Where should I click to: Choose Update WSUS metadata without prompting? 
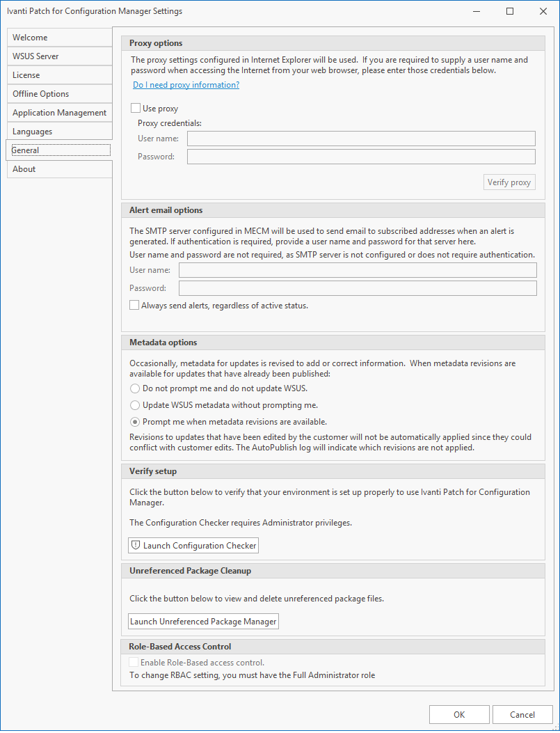(135, 405)
